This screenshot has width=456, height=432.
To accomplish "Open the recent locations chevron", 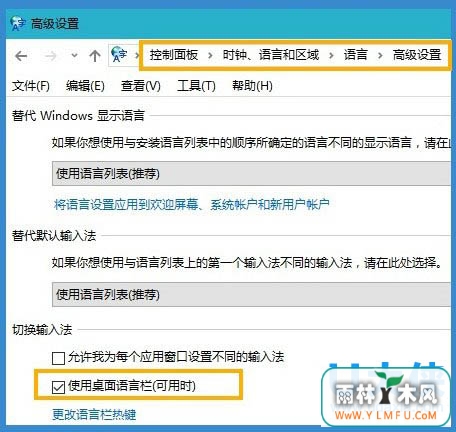I will [74, 55].
